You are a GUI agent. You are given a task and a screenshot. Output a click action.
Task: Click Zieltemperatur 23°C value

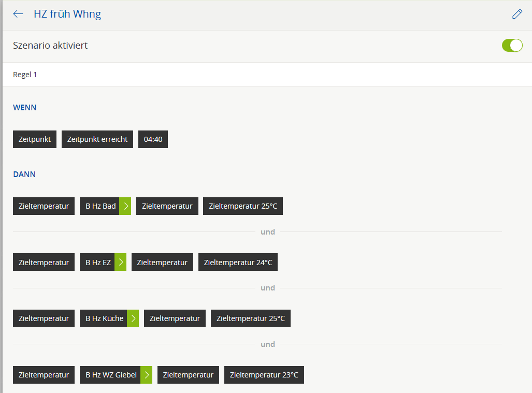pos(264,375)
